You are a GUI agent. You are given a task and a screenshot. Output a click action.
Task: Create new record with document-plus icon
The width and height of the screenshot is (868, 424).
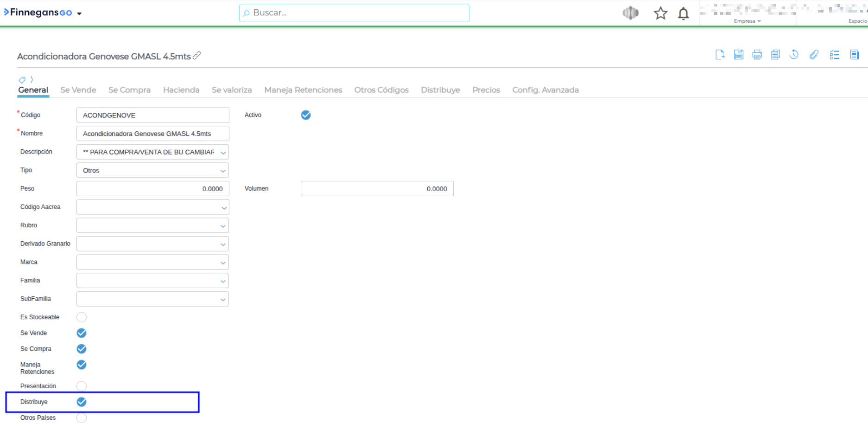coord(720,55)
